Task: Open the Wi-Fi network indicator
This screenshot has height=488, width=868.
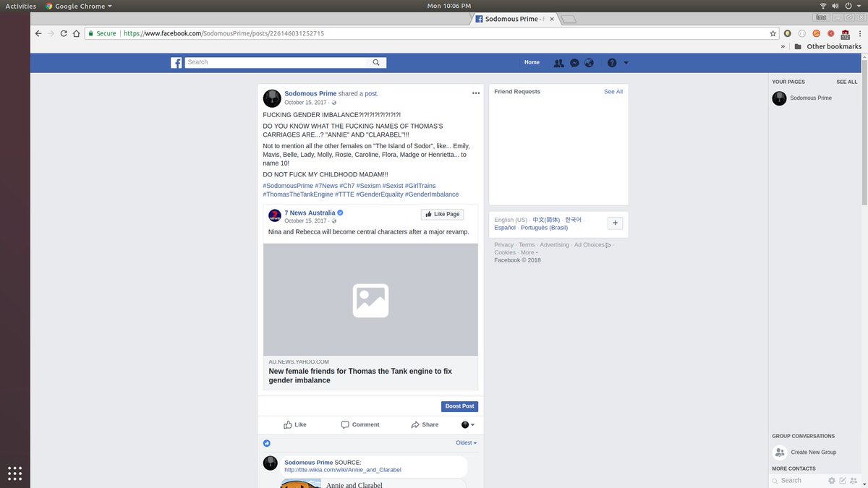Action: pyautogui.click(x=822, y=6)
